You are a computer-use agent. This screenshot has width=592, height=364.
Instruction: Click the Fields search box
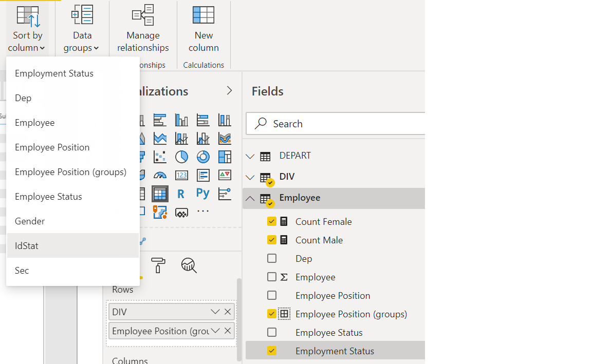[x=336, y=124]
